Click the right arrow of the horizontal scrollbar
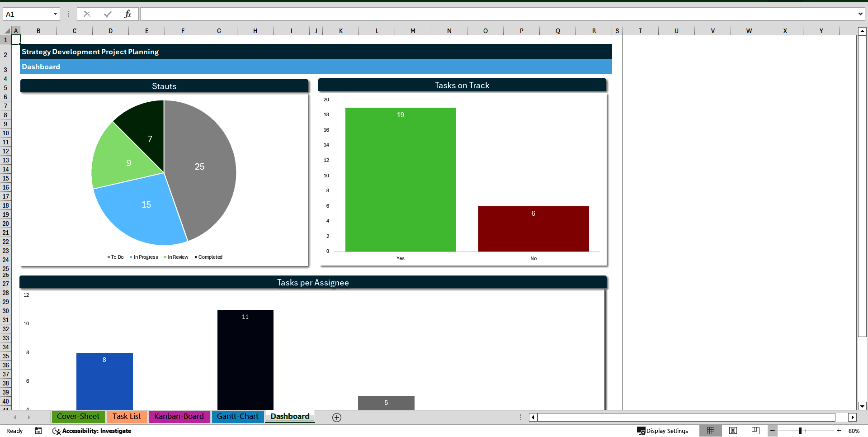Image resolution: width=868 pixels, height=437 pixels. click(853, 417)
